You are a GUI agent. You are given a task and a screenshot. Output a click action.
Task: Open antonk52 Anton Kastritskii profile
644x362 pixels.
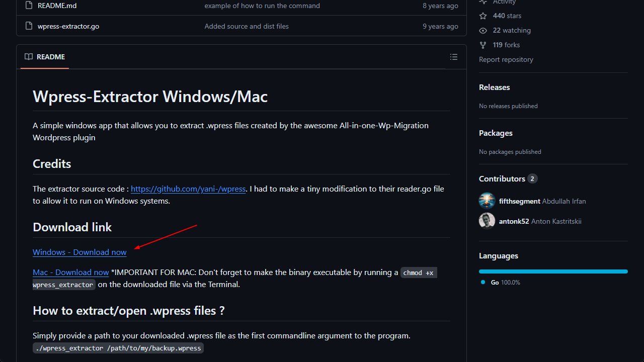[x=540, y=221]
